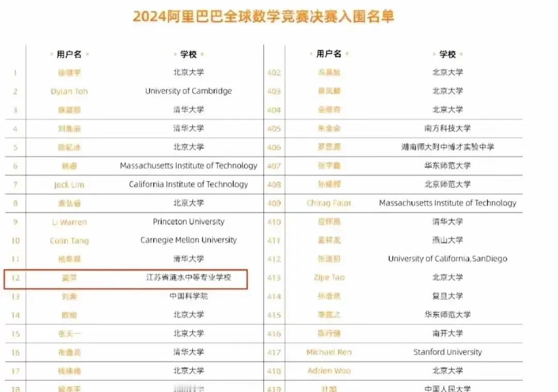Click rank number 12 in the highlighted row
The height and width of the screenshot is (392, 558).
point(16,278)
